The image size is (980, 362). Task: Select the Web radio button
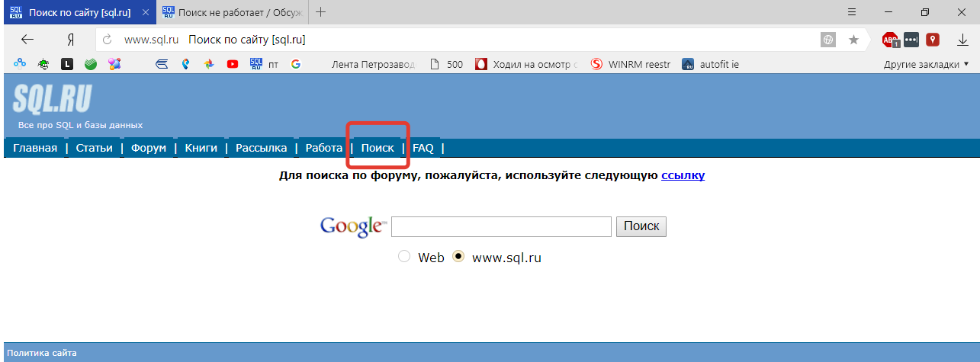[x=404, y=257]
